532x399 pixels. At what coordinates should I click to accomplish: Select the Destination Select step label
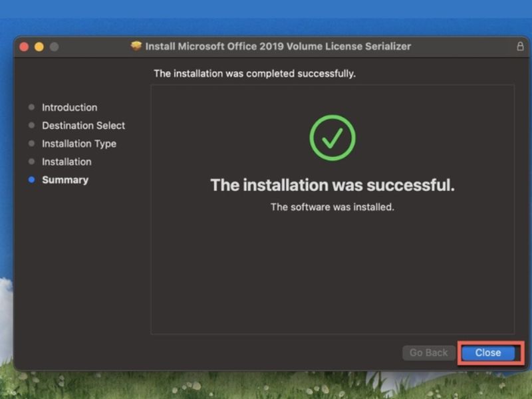click(84, 126)
